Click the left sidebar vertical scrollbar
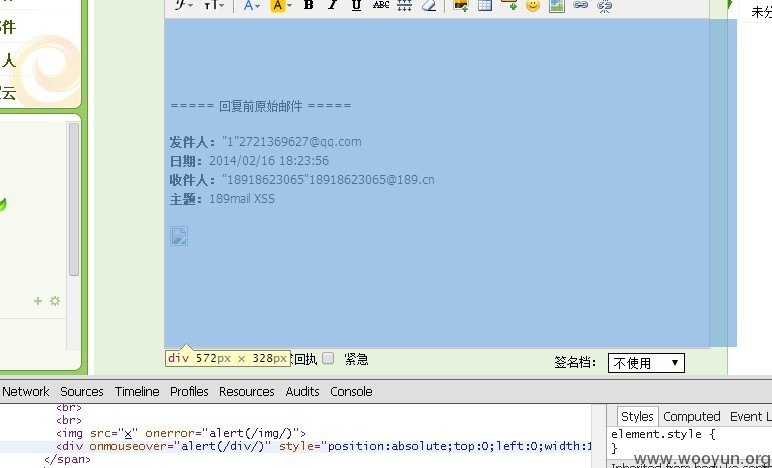Screen dimensions: 772x468 click(74, 199)
